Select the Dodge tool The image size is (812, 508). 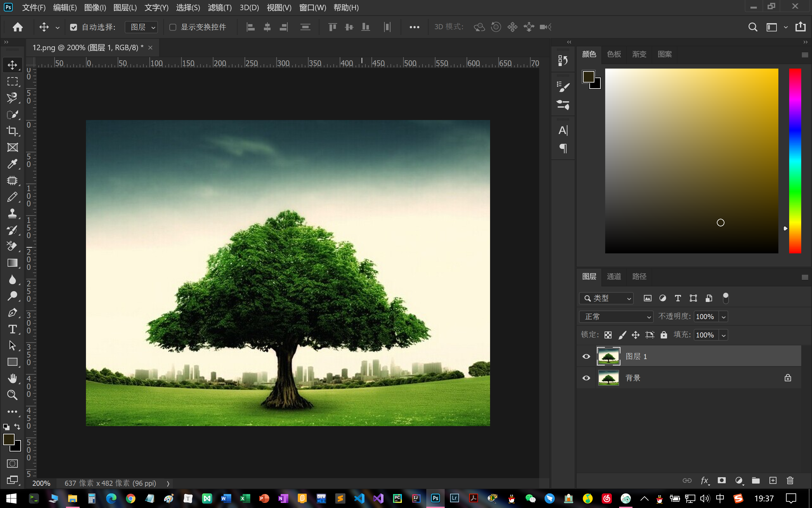click(12, 296)
